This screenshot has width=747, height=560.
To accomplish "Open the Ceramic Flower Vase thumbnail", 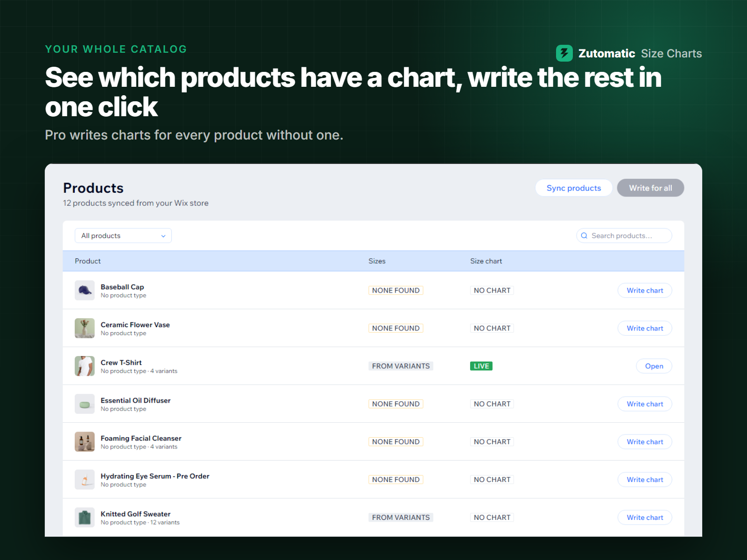I will (x=85, y=328).
